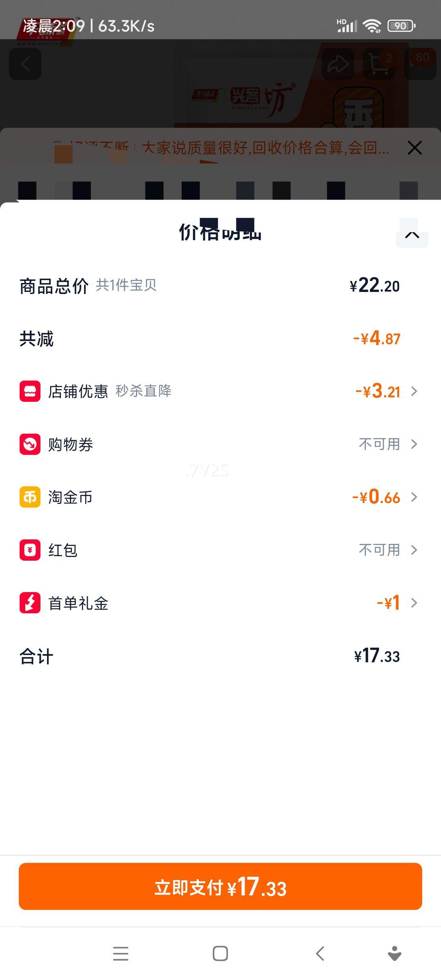Screen dimensions: 441x980
Task: Close the review notification banner
Action: point(414,148)
